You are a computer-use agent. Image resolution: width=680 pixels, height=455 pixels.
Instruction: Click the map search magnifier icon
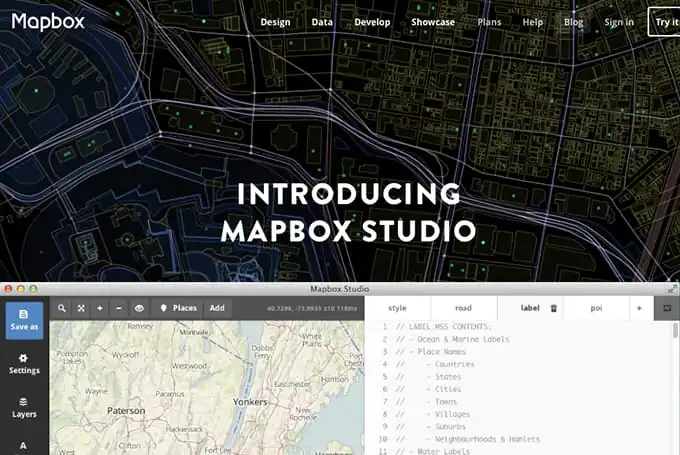click(62, 309)
